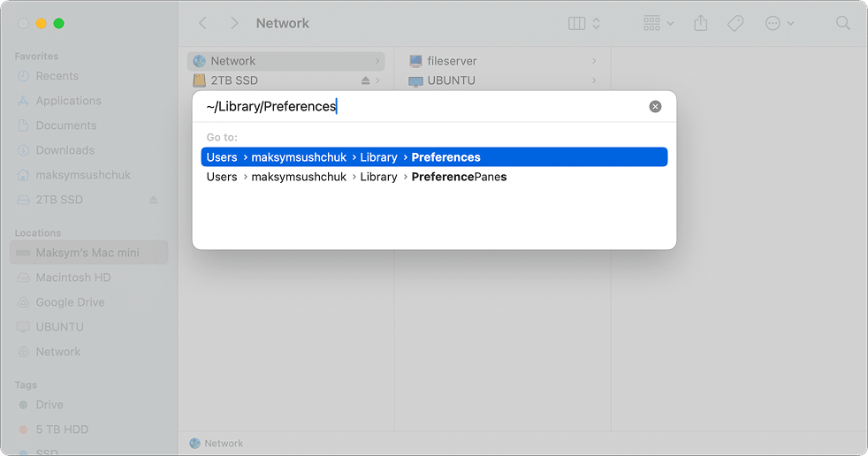Click the Applications sidebar icon
868x456 pixels.
[x=23, y=101]
